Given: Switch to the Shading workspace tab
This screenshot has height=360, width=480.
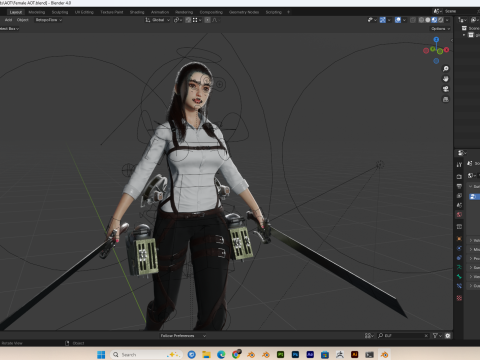Looking at the screenshot, I should pyautogui.click(x=137, y=12).
